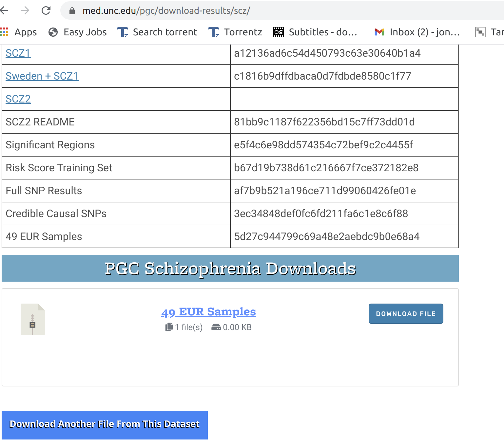Click the Easy Jobs bookmark globe icon
The width and height of the screenshot is (504, 448).
[53, 32]
